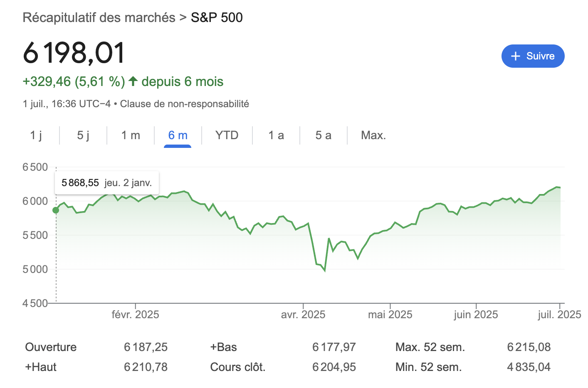This screenshot has width=588, height=388.
Task: Open Clause de non-responsabilité link
Action: click(x=185, y=104)
